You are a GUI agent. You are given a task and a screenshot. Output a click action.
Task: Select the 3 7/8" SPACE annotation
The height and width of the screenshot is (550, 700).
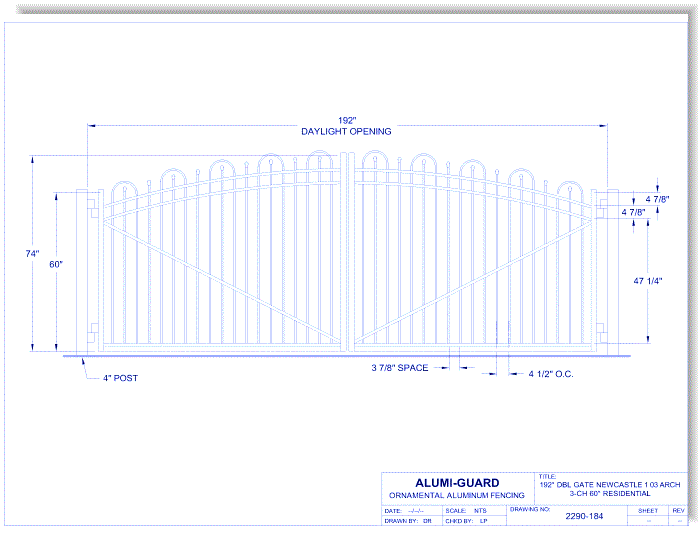click(x=400, y=368)
